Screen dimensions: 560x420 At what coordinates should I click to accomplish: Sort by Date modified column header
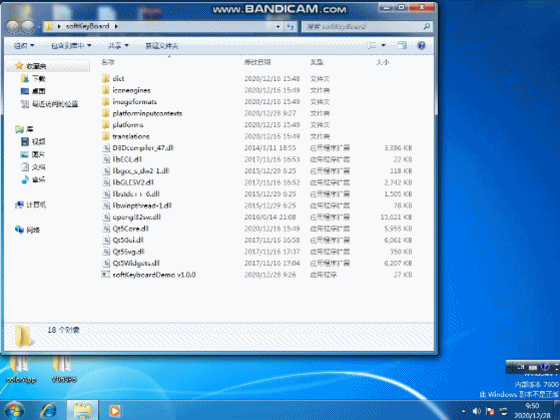tap(258, 62)
